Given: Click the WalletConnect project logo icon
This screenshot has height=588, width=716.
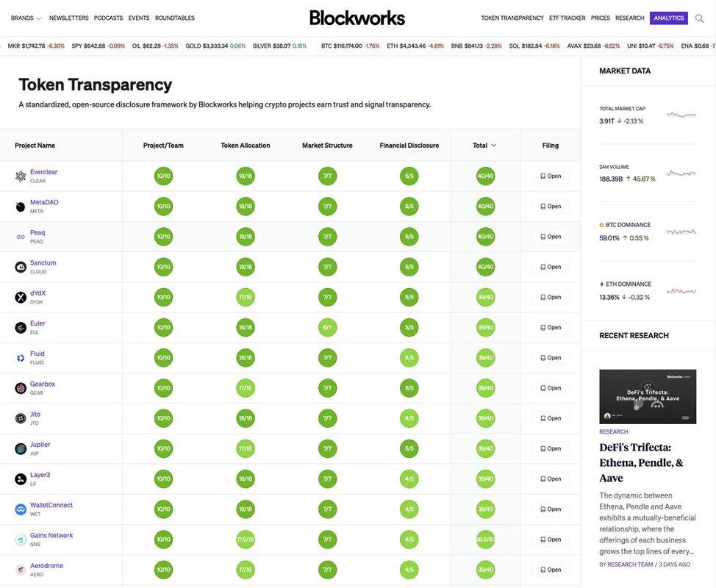Looking at the screenshot, I should click(21, 509).
